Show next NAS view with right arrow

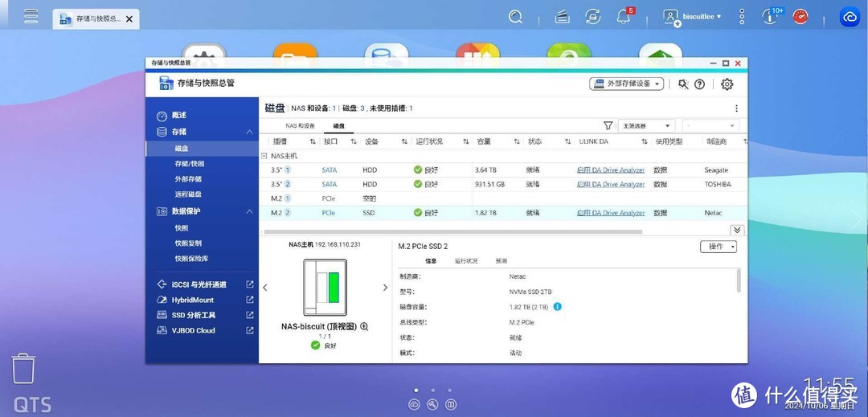click(385, 288)
